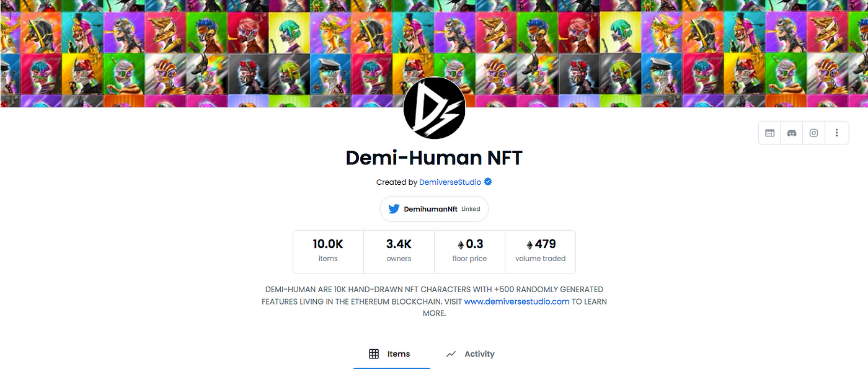Viewport: 868px width, 369px height.
Task: Click the Activity chart line icon
Action: (451, 354)
